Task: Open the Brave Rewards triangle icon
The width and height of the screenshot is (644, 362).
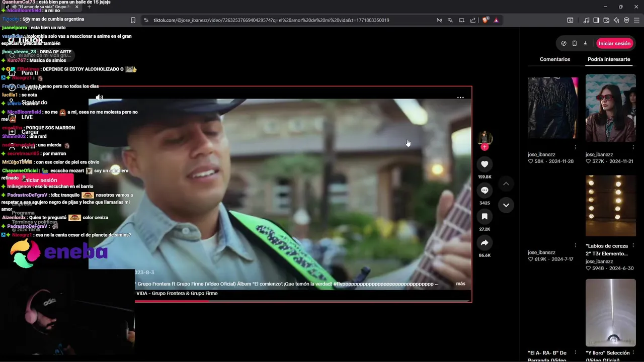Action: pos(496,20)
